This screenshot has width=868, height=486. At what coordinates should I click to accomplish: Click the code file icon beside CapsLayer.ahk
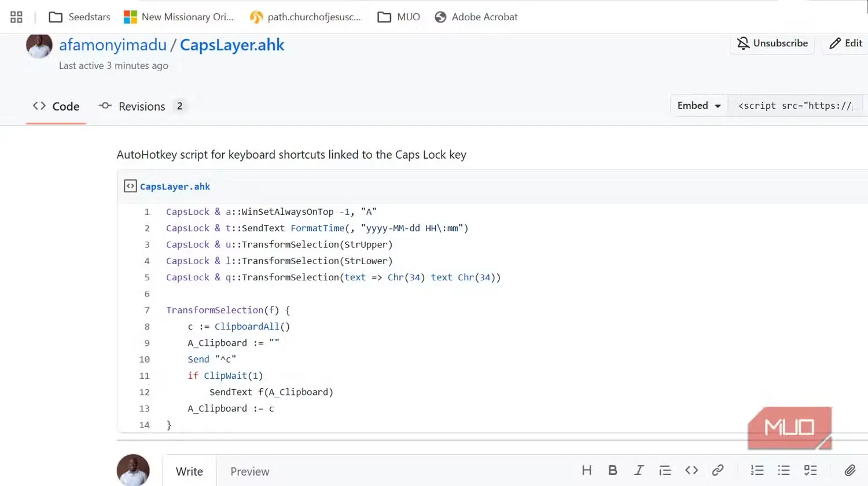point(130,186)
